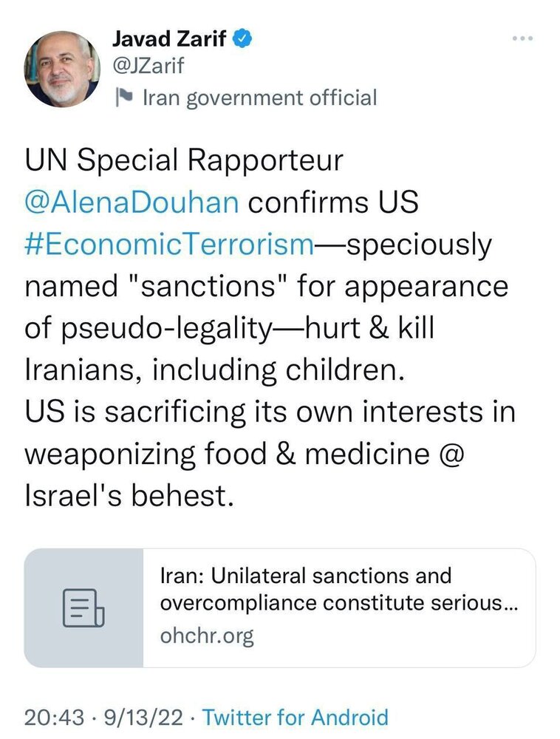Image resolution: width=560 pixels, height=739 pixels.
Task: Click the flag icon beside government label
Action: tap(124, 98)
